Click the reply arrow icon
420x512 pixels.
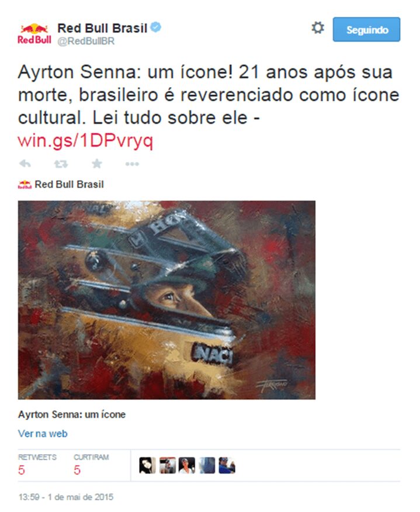point(25,164)
